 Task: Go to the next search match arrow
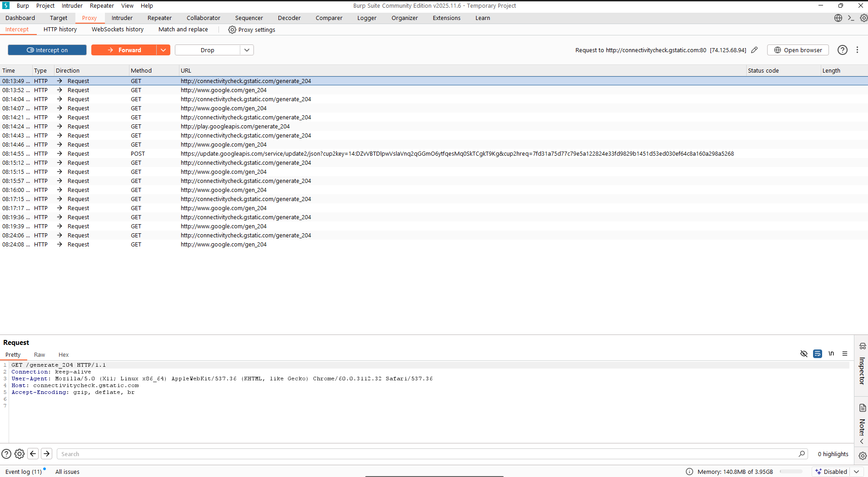[46, 454]
